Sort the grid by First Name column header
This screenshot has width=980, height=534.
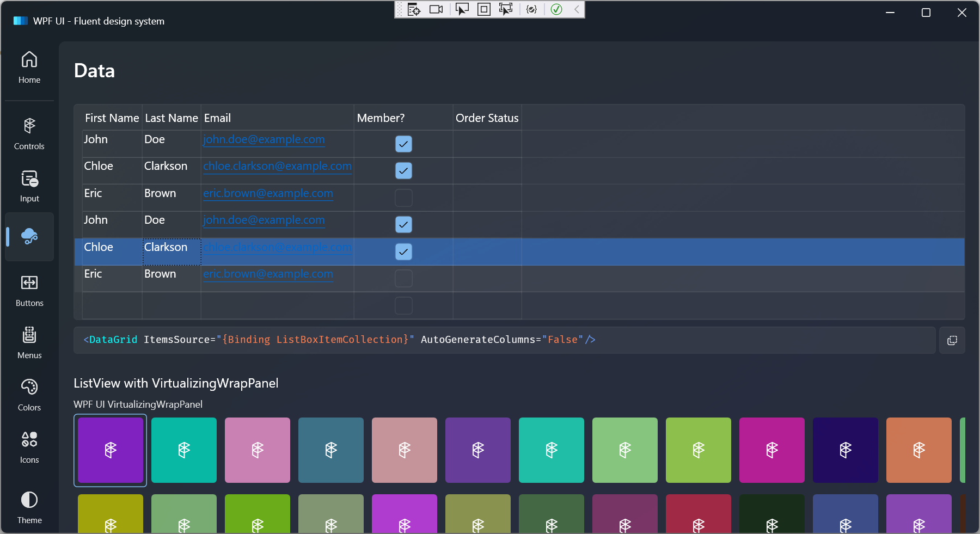click(x=112, y=118)
